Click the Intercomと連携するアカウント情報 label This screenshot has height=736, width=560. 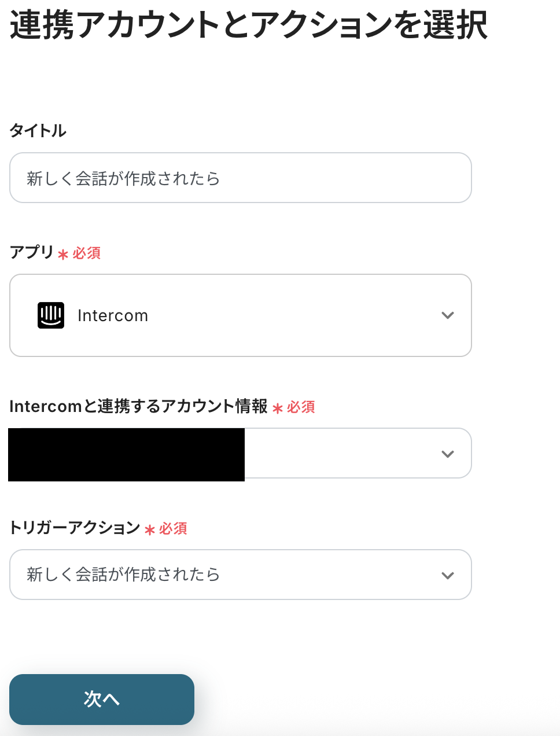pos(138,406)
